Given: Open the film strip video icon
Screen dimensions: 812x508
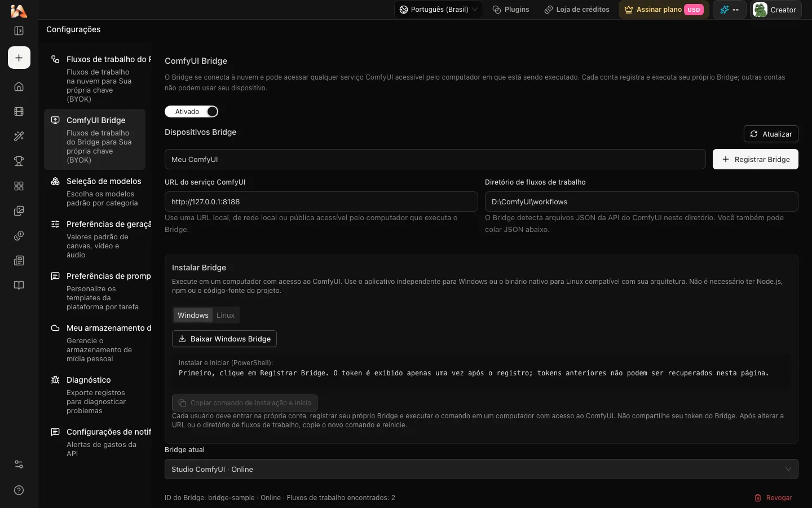Looking at the screenshot, I should coord(19,112).
